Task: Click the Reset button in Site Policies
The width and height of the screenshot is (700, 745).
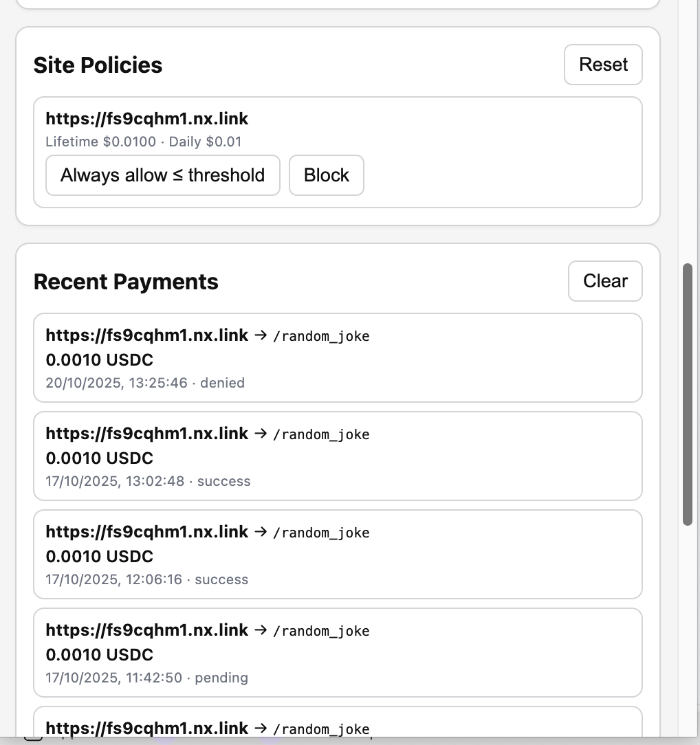Action: tap(603, 65)
